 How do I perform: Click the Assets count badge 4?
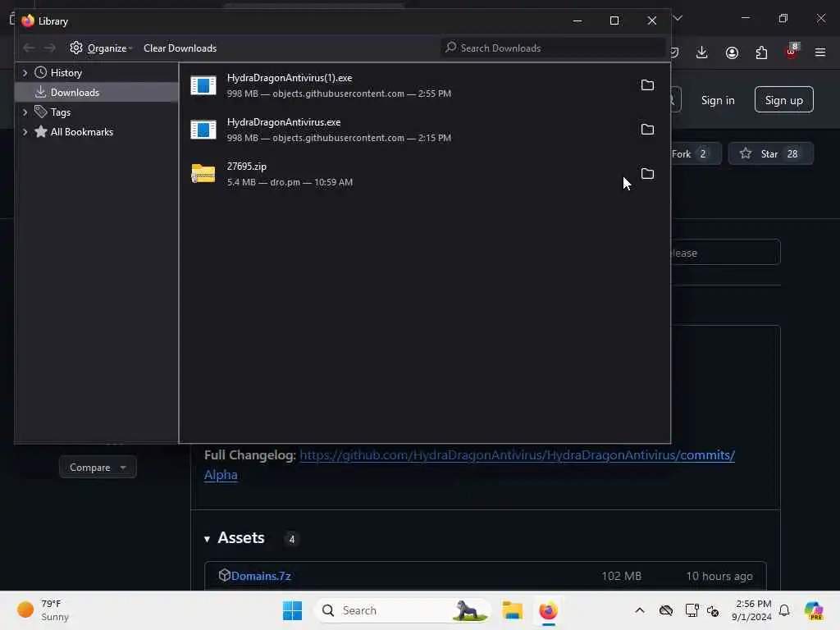coord(291,539)
